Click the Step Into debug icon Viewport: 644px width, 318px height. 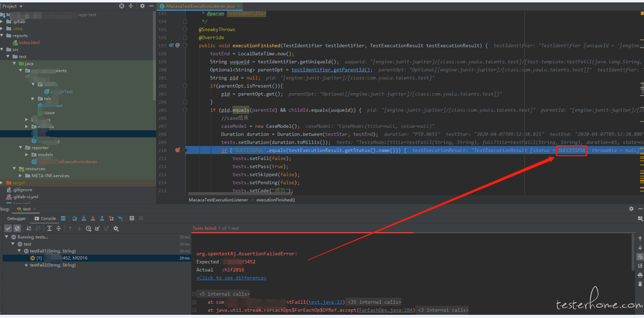[x=84, y=218]
